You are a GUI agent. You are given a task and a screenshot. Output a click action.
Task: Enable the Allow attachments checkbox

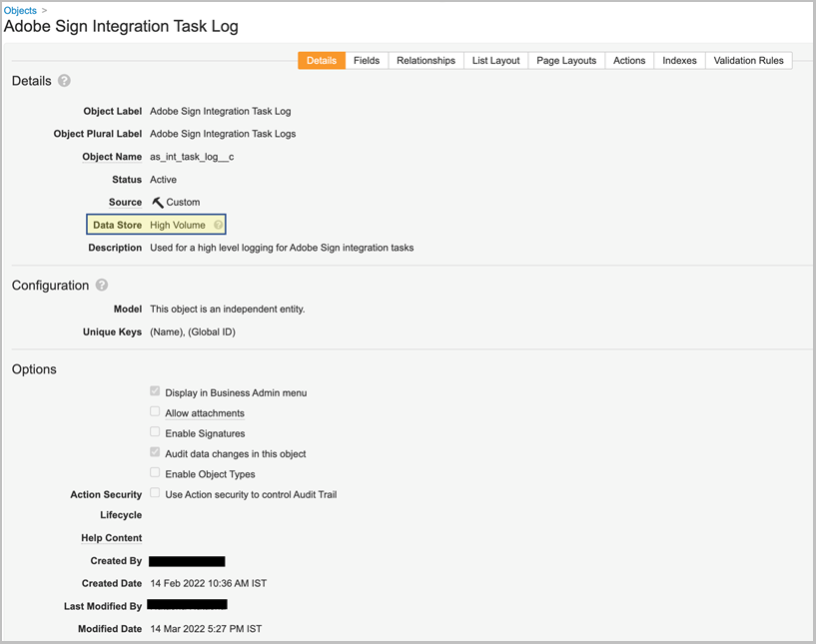155,411
